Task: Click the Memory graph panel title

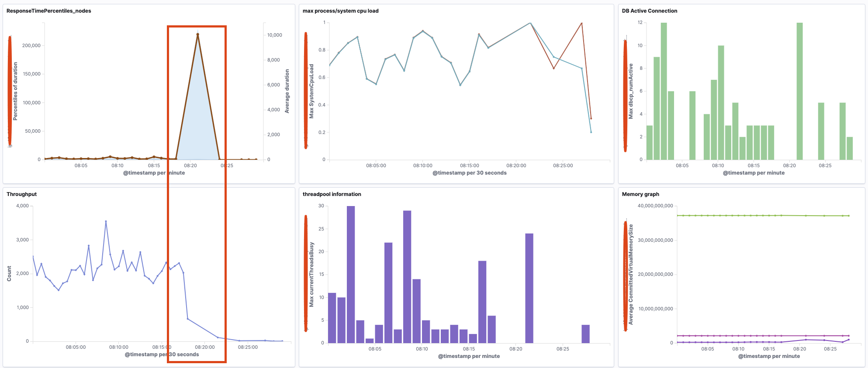Action: pos(640,194)
